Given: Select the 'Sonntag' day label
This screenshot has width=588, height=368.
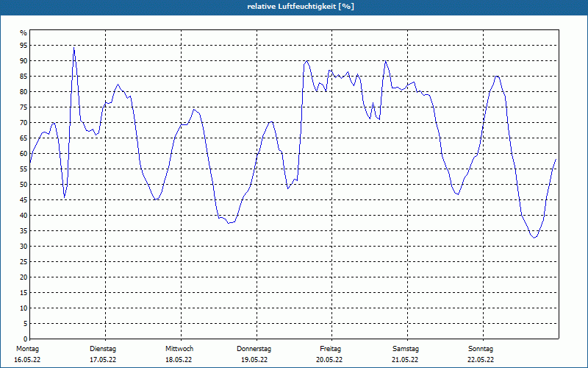Looking at the screenshot, I should [481, 349].
